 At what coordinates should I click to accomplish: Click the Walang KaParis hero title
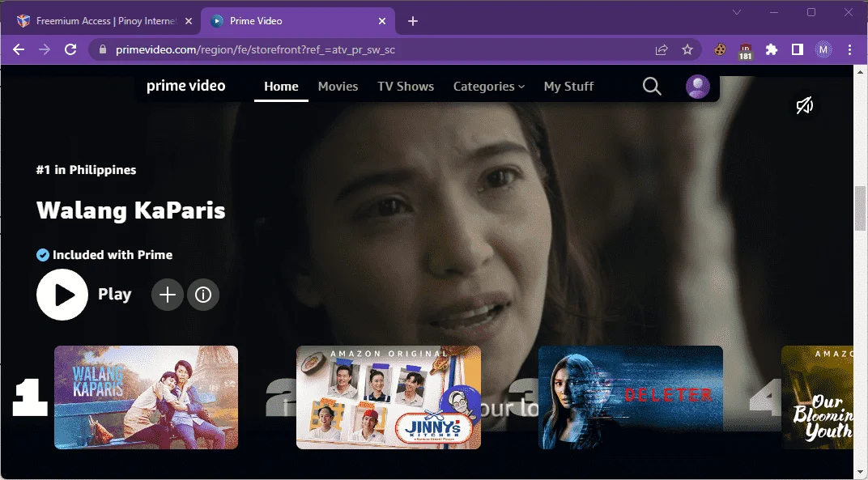coord(130,210)
